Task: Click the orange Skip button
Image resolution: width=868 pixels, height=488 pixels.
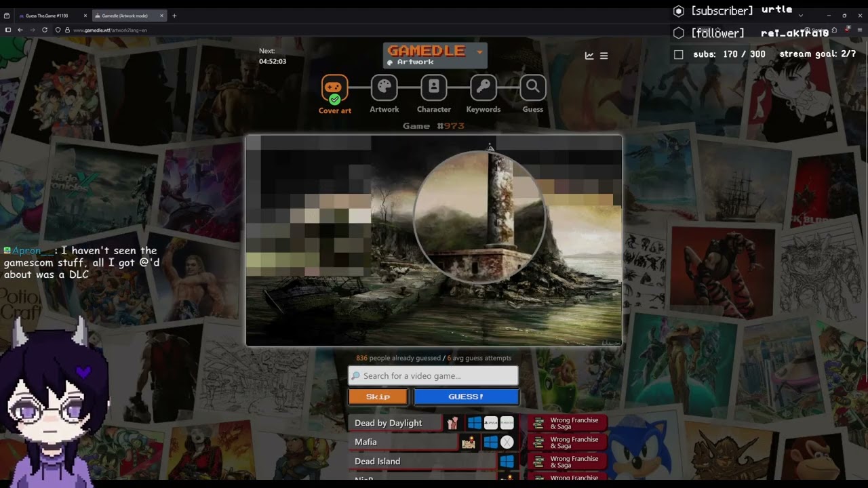Action: click(378, 396)
